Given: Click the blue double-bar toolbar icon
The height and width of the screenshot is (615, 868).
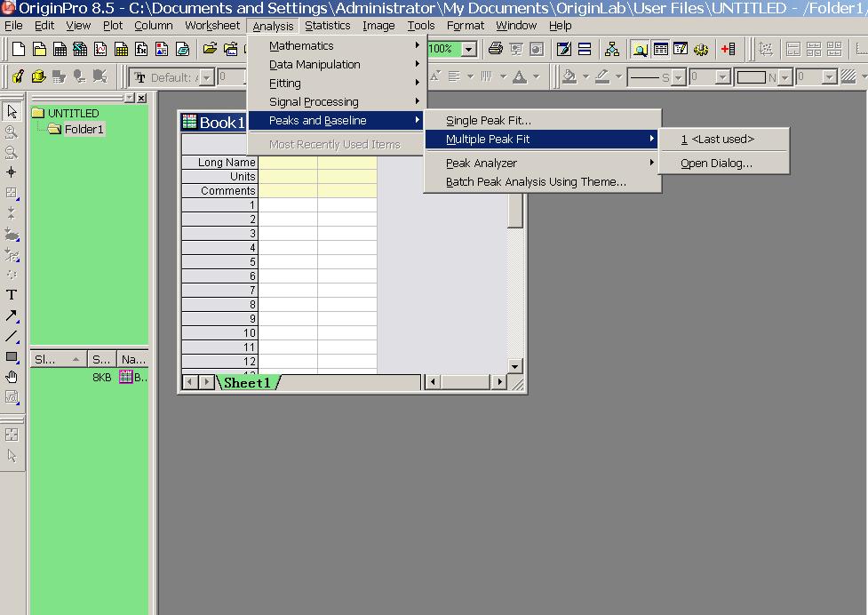Looking at the screenshot, I should pos(585,49).
